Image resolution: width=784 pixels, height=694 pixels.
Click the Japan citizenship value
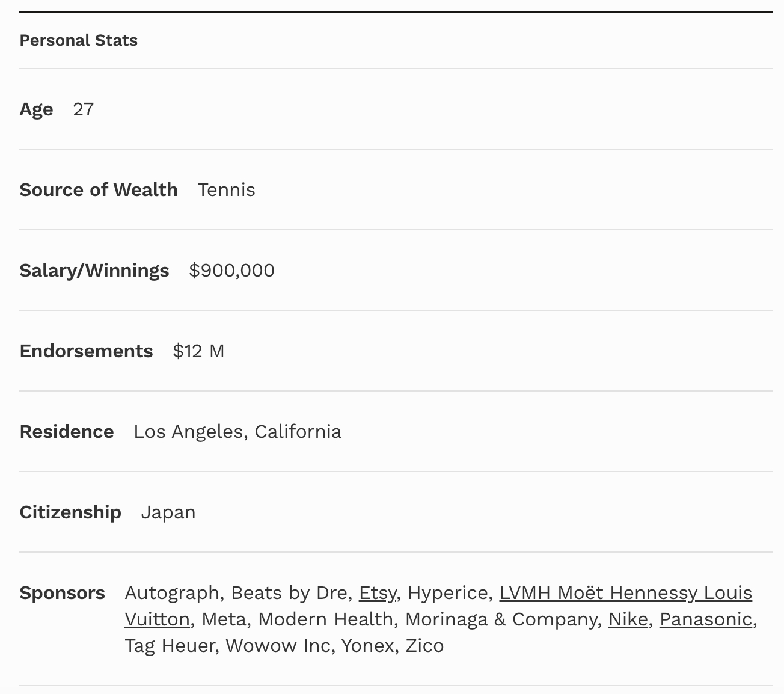coord(168,512)
